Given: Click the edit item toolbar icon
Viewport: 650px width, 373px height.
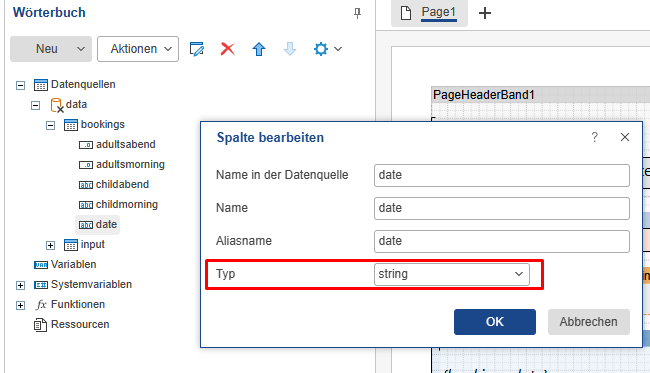Looking at the screenshot, I should 196,49.
